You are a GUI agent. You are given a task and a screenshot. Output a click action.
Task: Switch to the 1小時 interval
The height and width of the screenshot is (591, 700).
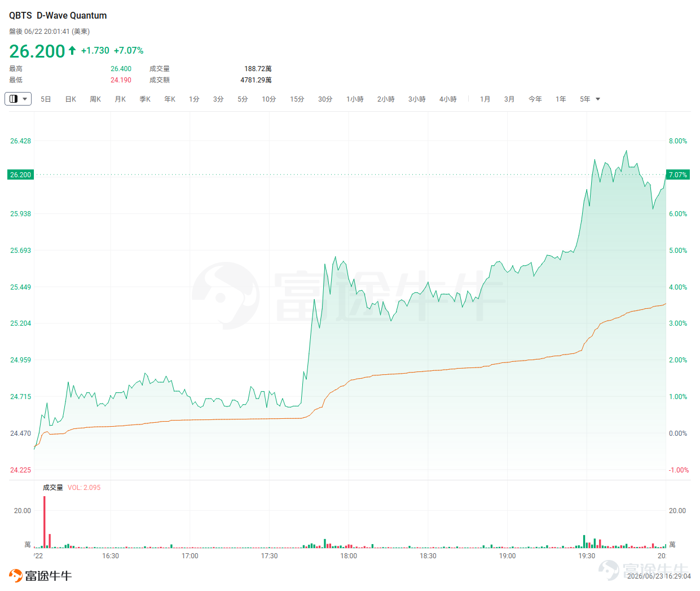click(355, 99)
